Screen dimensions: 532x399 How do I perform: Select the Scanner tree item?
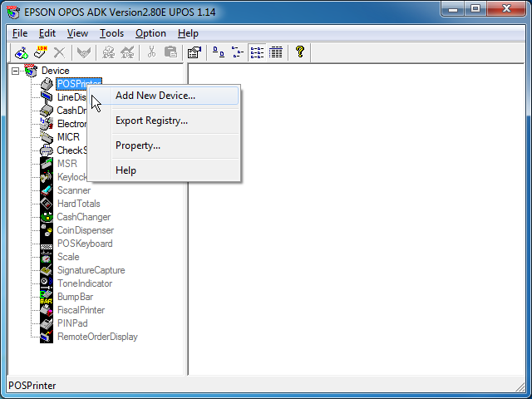(x=74, y=190)
